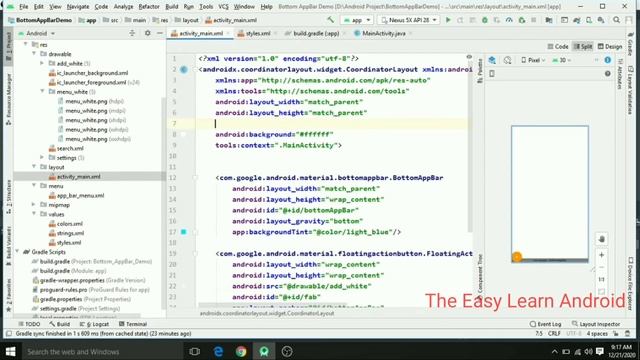Open Task View on the taskbar
Viewport: 640px width, 360px height.
coord(195,351)
